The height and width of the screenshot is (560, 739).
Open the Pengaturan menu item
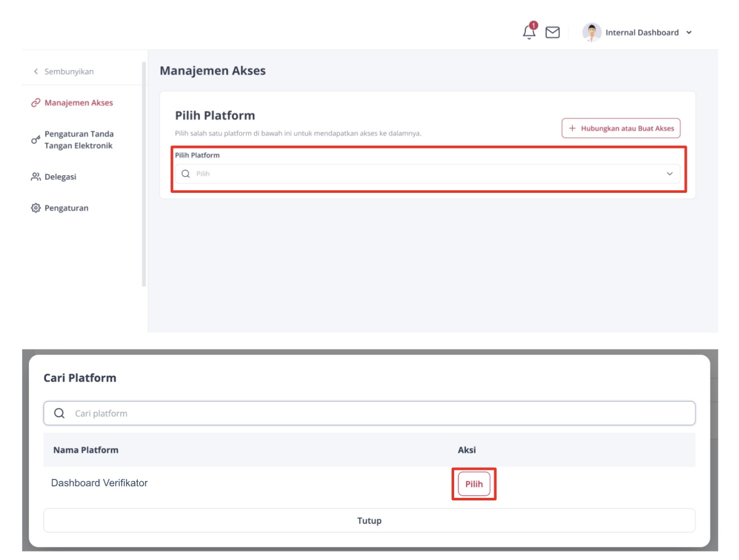click(66, 208)
